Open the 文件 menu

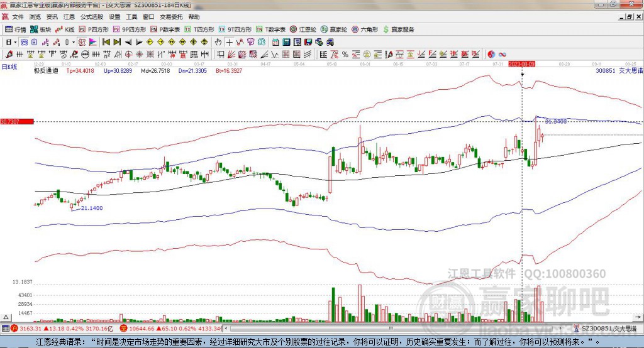[18, 17]
